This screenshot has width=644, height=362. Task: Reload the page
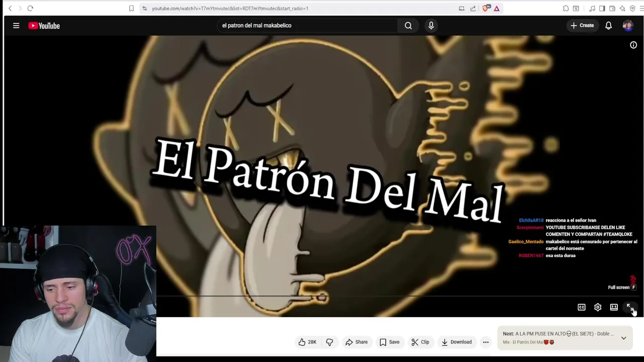click(x=30, y=9)
